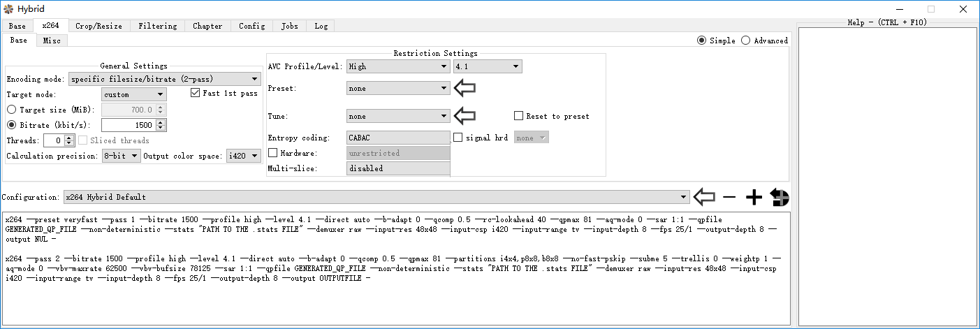Click the "General Settings" group title
Viewport: 980px width, 329px height.
133,66
